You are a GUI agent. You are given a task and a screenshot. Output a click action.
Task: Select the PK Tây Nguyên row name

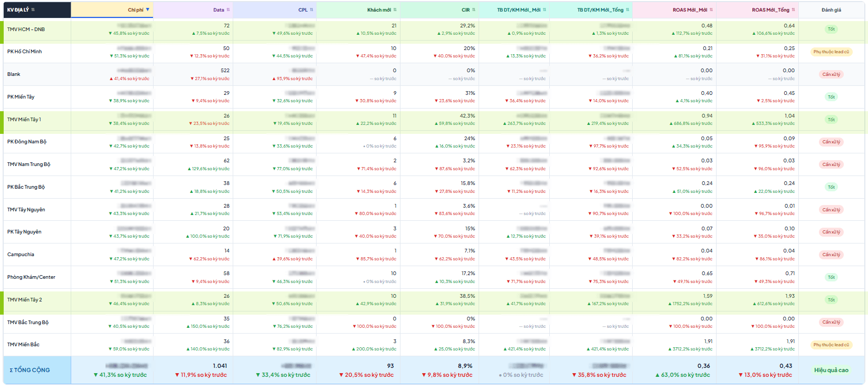point(24,232)
